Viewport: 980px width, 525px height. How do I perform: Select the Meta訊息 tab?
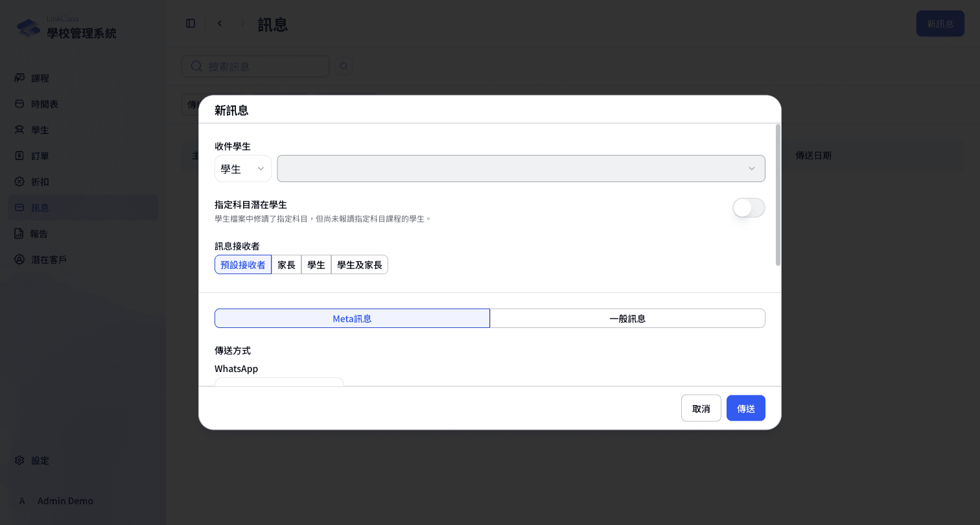[x=352, y=318]
